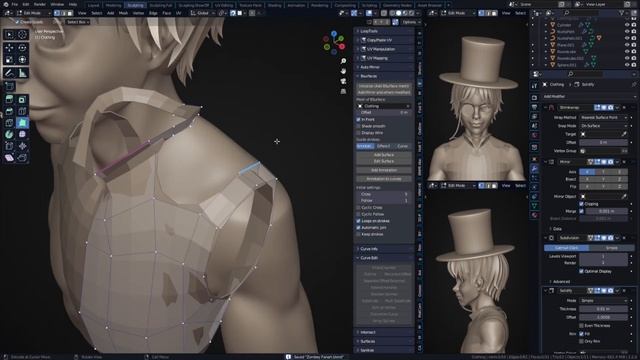
Task: Expand the Curve Info panel
Action: tap(384, 249)
